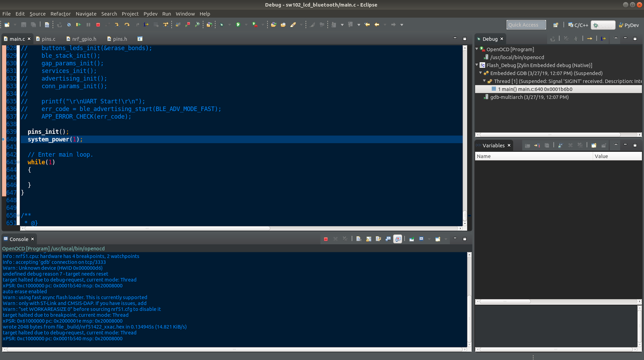Open the Pydev menu

150,14
